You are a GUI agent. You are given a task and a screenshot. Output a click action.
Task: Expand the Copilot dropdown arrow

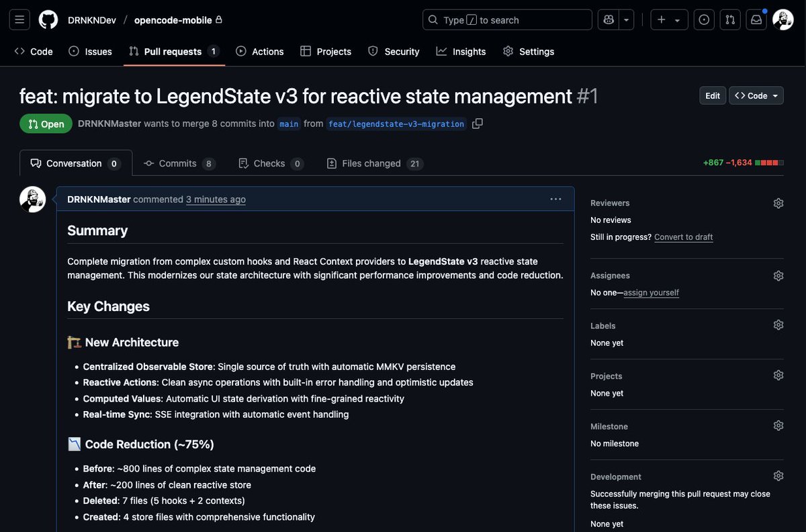pos(627,19)
